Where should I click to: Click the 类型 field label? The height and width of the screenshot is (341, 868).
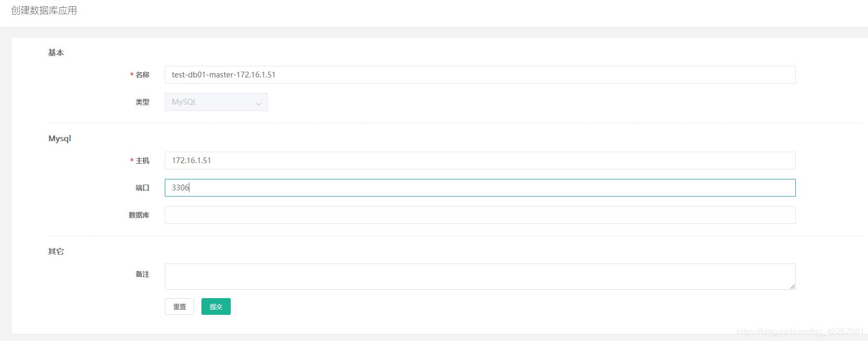[x=142, y=102]
